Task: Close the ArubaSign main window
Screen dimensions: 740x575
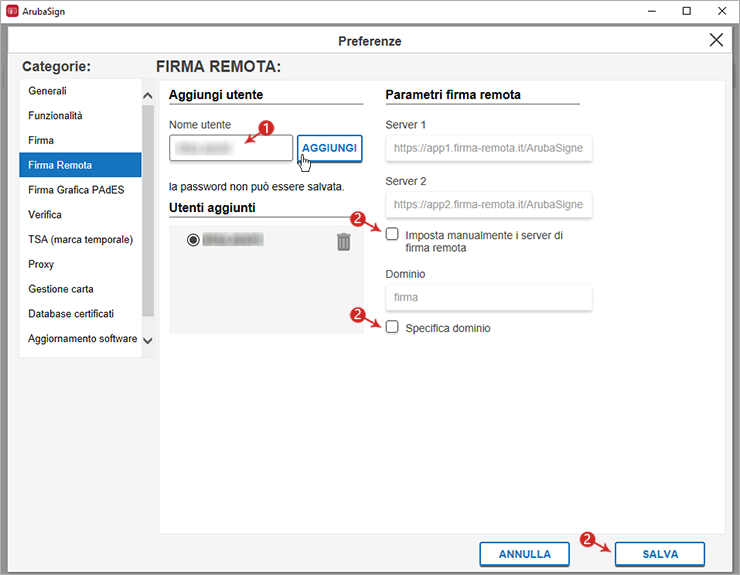Action: (722, 11)
